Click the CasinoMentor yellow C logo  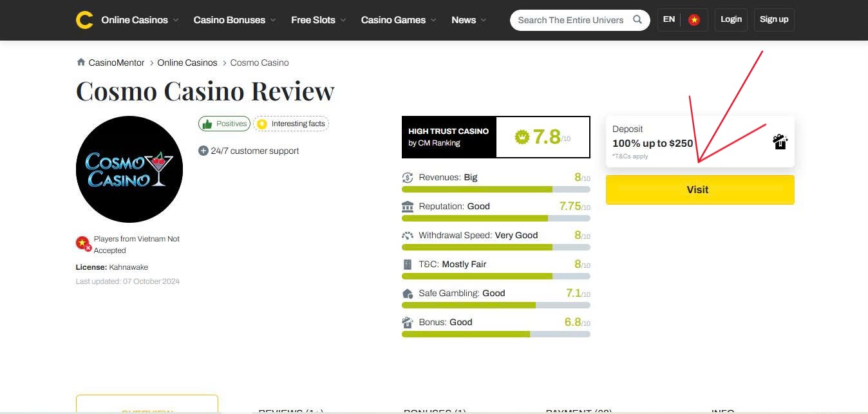click(x=84, y=20)
